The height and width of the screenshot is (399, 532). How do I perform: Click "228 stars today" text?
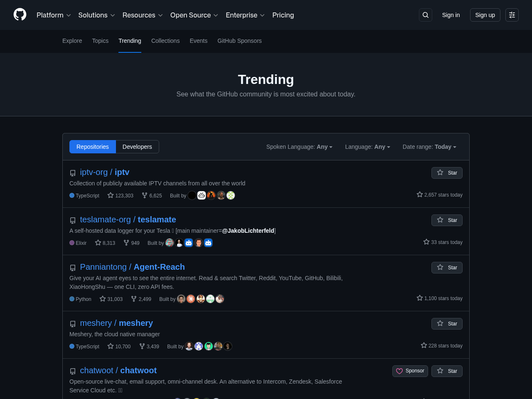coord(442,346)
